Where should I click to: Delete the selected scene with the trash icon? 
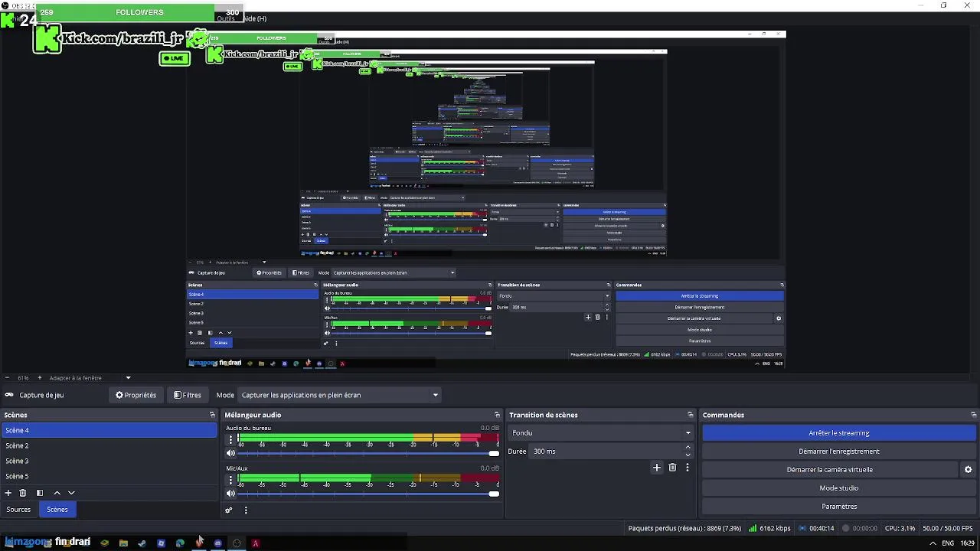[23, 493]
